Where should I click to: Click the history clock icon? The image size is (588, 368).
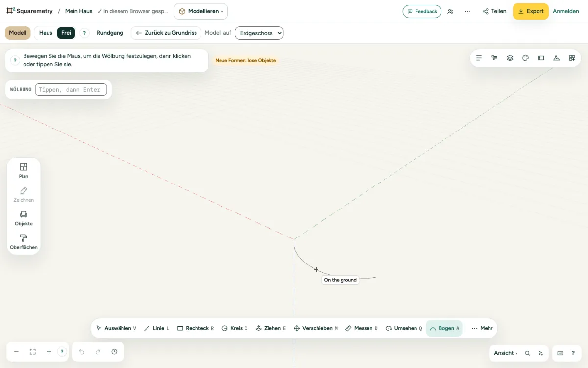[x=114, y=352]
